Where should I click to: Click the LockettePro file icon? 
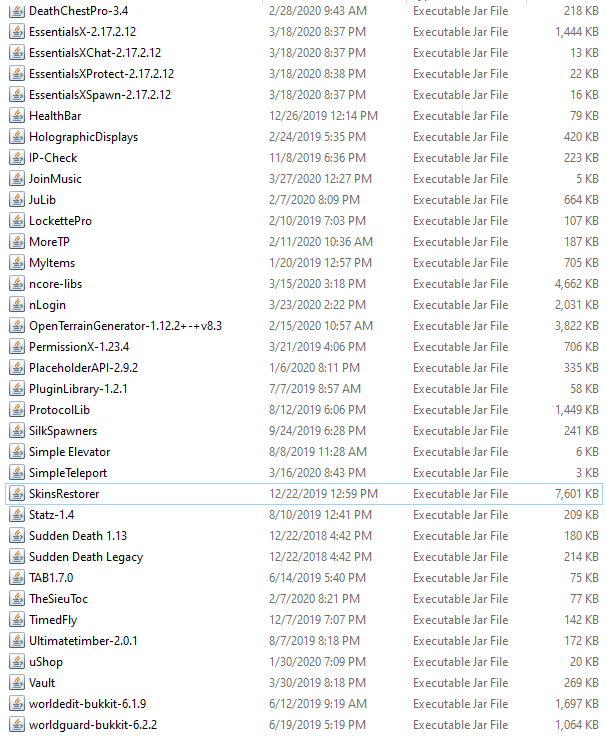[x=17, y=221]
